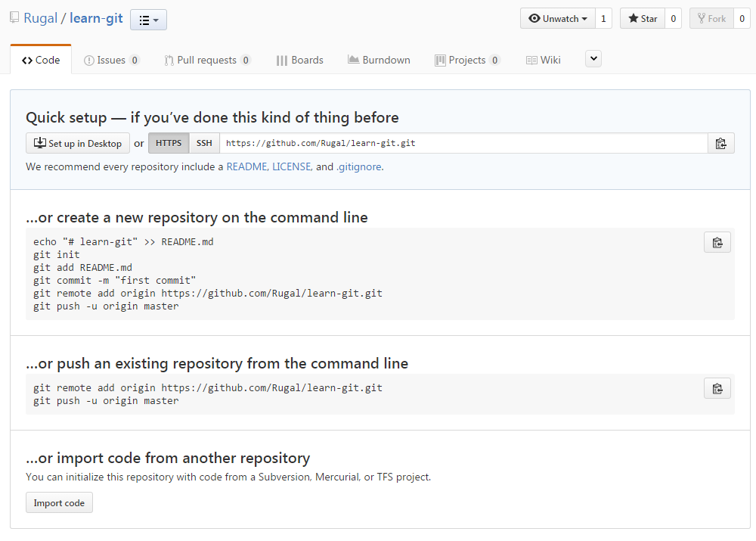Expand the list-view dropdown next to learn-git
Screen dimensions: 756x541
[x=148, y=20]
